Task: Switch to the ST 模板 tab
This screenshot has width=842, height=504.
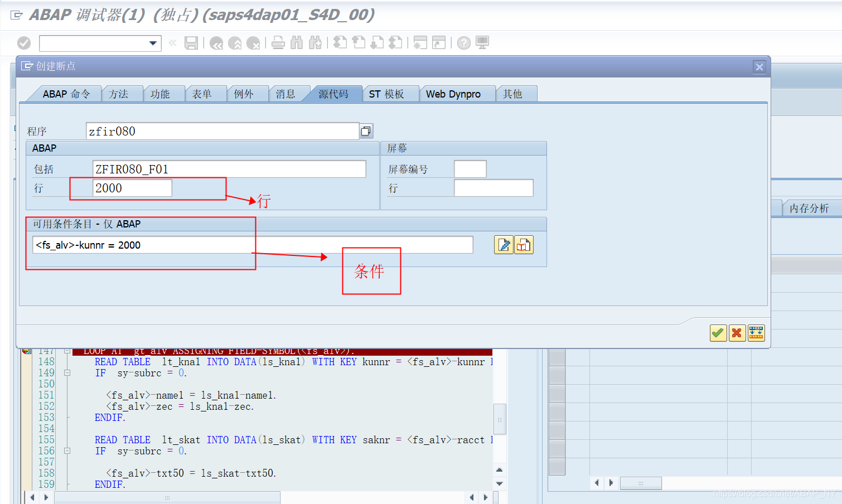Action: (x=386, y=94)
